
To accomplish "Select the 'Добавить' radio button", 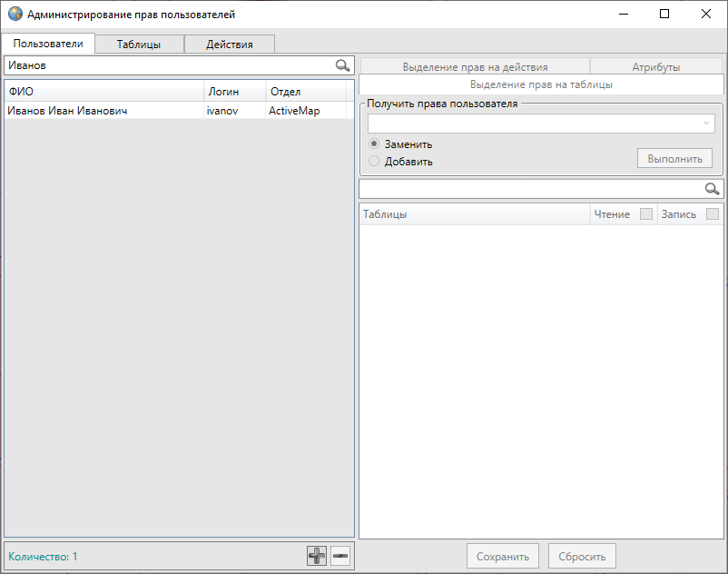I will (x=374, y=162).
